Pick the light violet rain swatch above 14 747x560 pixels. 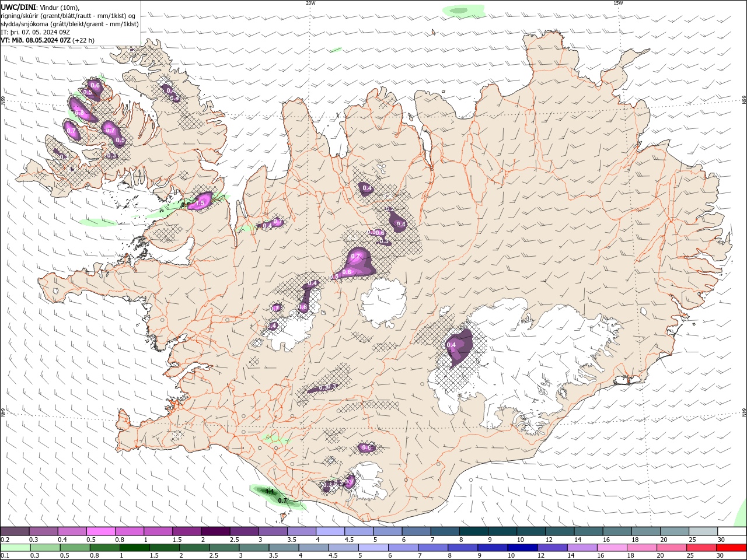pyautogui.click(x=582, y=548)
